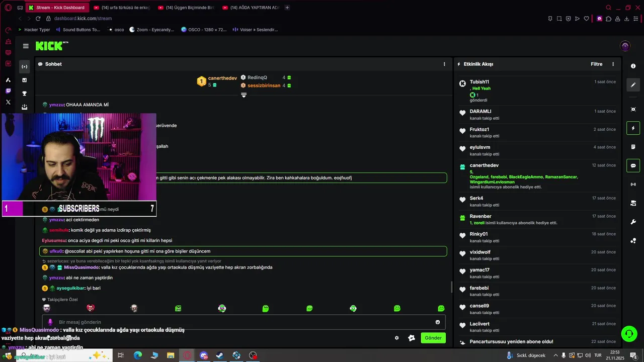Open the Filtre activity filter
Image resolution: width=644 pixels, height=362 pixels.
596,64
